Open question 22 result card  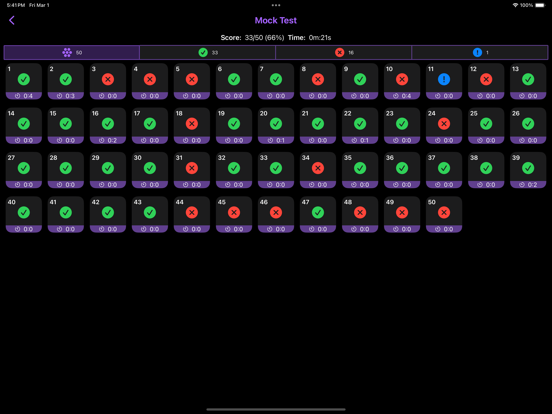[360, 126]
